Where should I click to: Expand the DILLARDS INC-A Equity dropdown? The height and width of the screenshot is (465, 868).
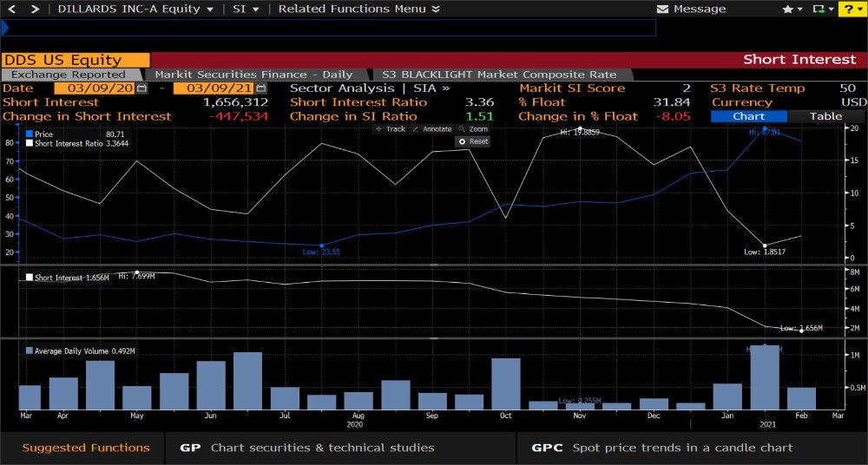pos(135,9)
